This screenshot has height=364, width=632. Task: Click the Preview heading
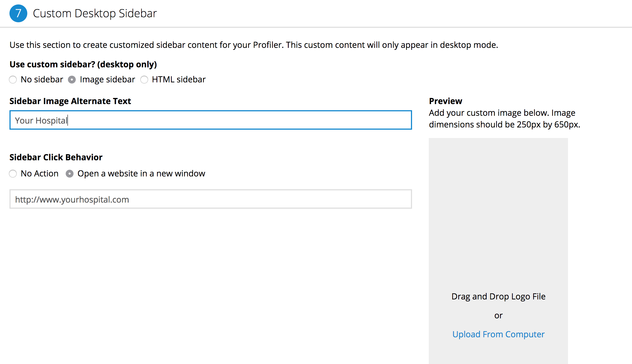point(445,101)
